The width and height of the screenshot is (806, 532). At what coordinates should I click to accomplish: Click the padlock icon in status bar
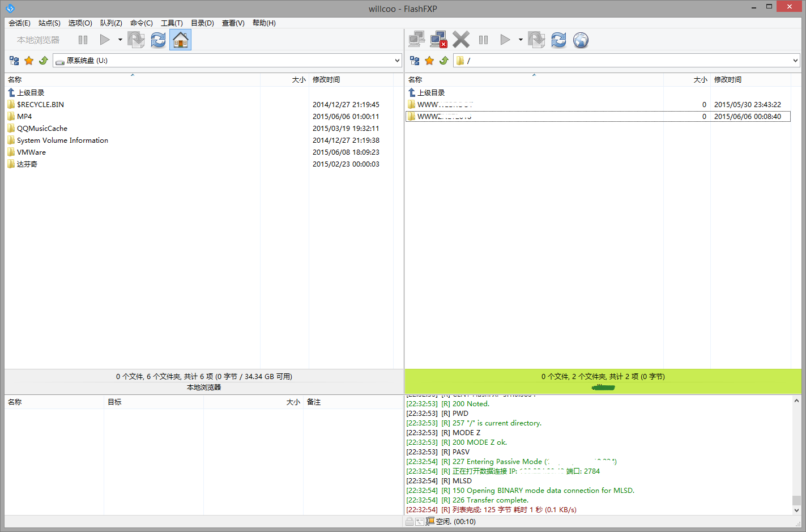(409, 521)
